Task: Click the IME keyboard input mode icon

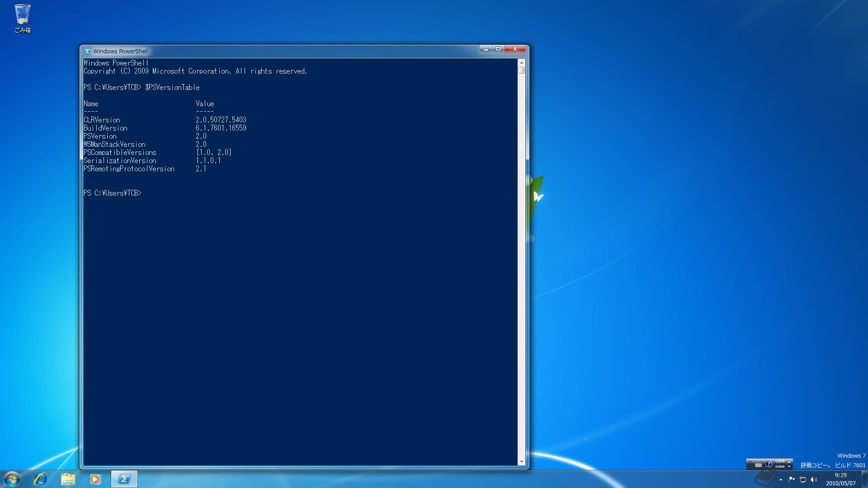Action: point(759,465)
